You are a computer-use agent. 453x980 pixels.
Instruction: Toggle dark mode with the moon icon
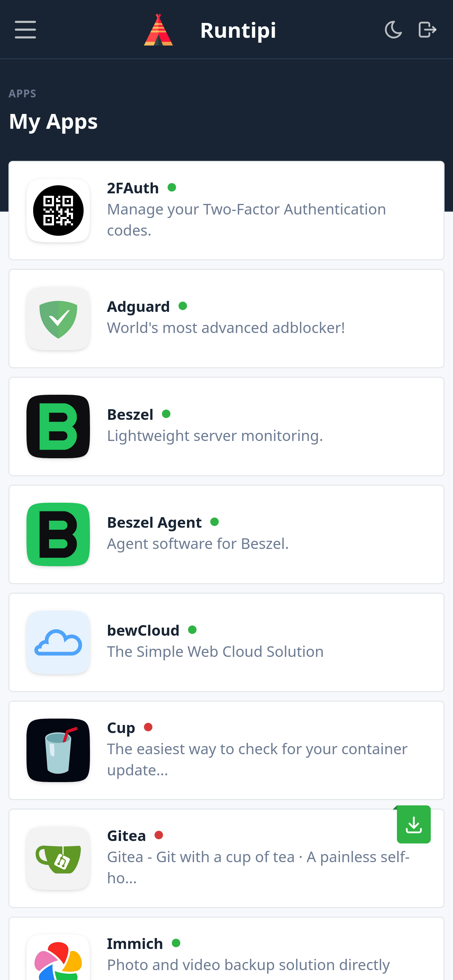coord(393,30)
